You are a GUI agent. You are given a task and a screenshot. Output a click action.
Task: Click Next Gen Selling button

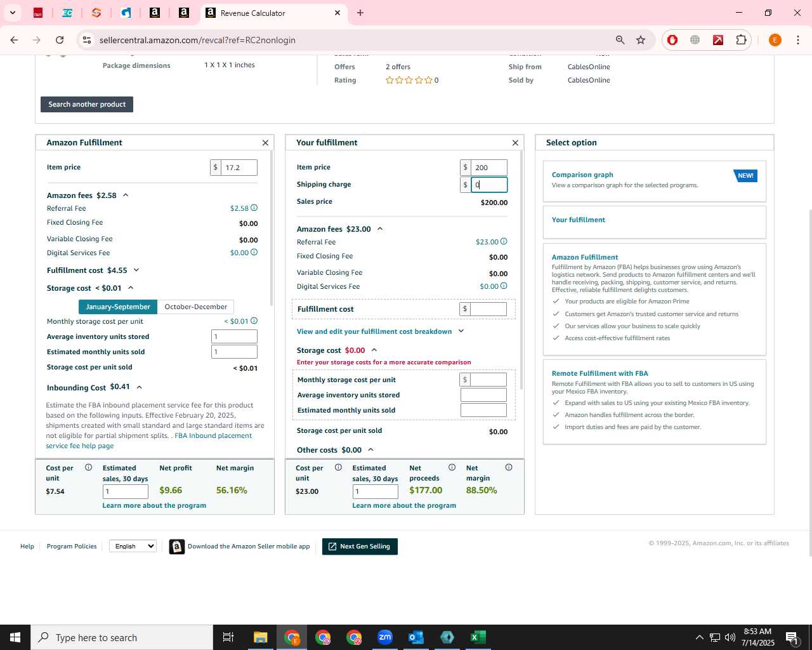(x=360, y=547)
